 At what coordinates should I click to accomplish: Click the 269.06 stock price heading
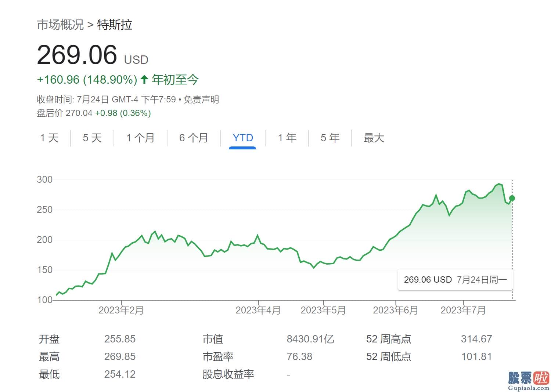[x=77, y=55]
